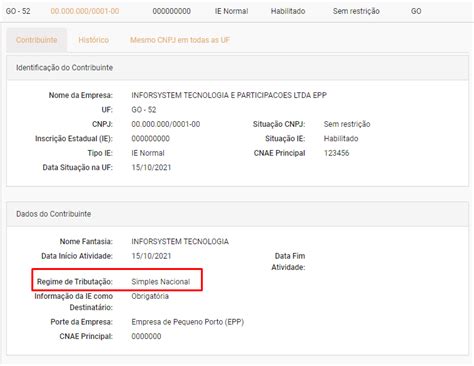Select company name INFORSYSTEM TECNOLOGIA E PARTICIPACOES LTDA EPP
The width and height of the screenshot is (474, 366).
click(229, 95)
